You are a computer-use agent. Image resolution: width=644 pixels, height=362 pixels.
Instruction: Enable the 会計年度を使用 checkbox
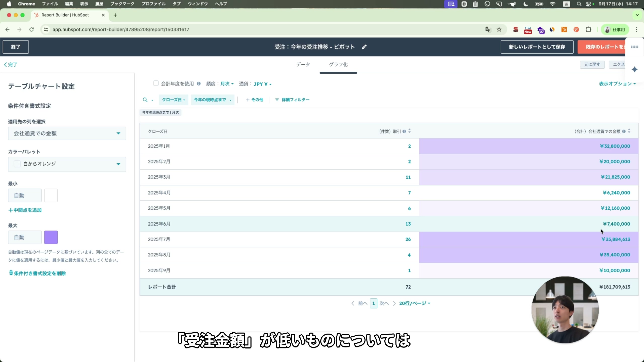click(x=156, y=83)
